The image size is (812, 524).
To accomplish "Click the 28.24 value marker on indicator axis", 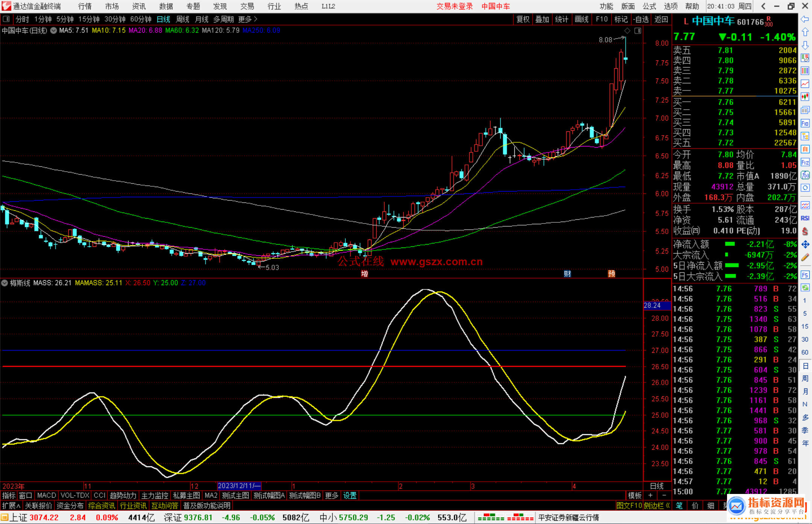I will click(657, 305).
